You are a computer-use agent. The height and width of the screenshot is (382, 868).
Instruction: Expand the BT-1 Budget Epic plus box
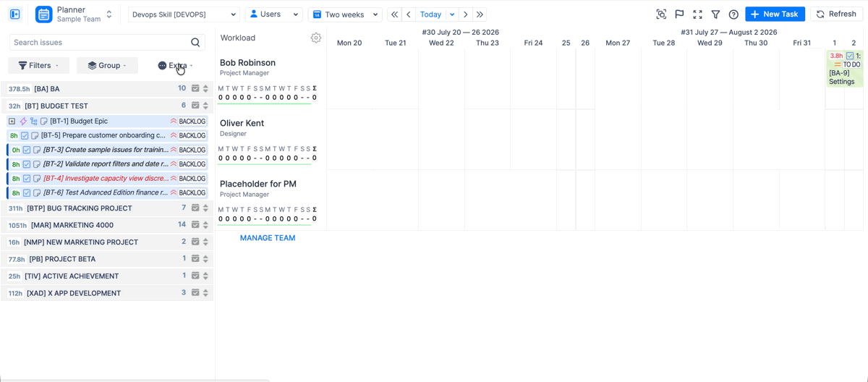(x=12, y=122)
